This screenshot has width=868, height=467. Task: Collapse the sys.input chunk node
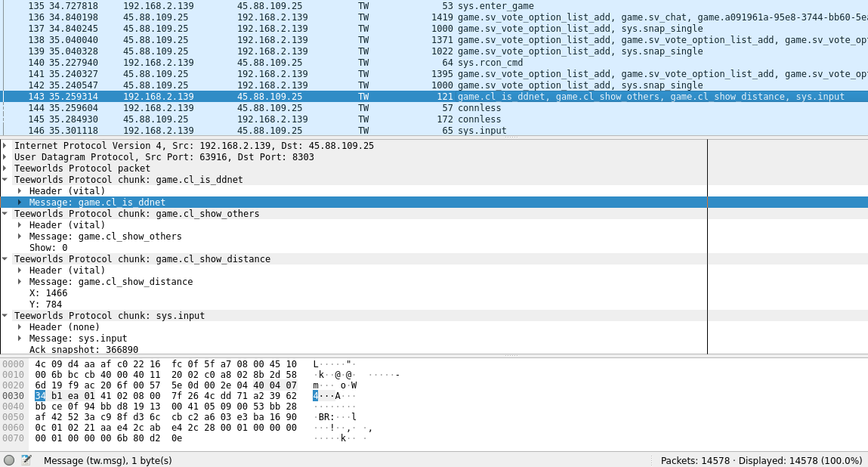pos(5,316)
